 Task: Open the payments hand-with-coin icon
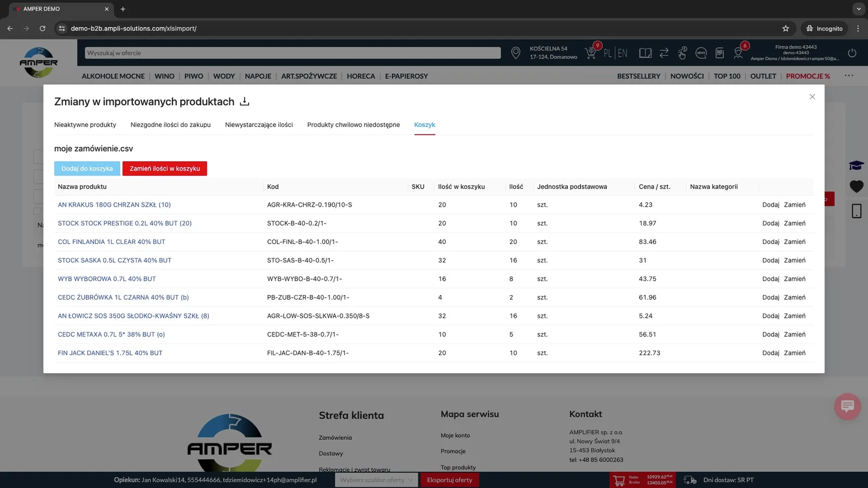pyautogui.click(x=682, y=53)
